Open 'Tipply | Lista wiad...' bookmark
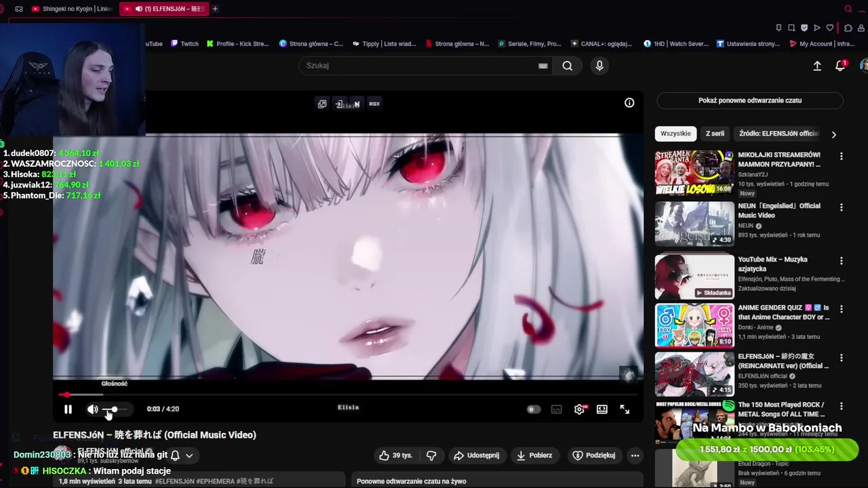This screenshot has width=868, height=488. (384, 44)
